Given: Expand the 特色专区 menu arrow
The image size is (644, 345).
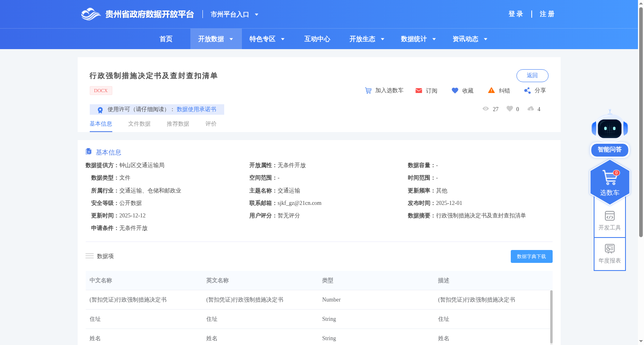Looking at the screenshot, I should pos(283,39).
